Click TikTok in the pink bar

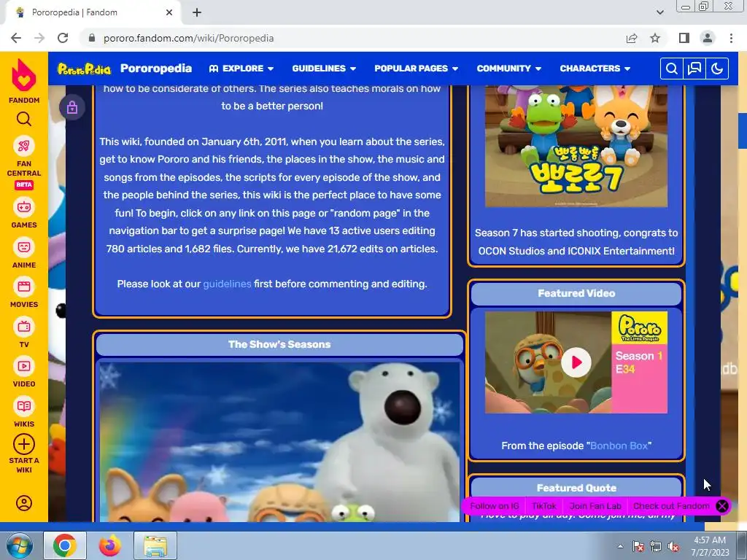(x=543, y=506)
